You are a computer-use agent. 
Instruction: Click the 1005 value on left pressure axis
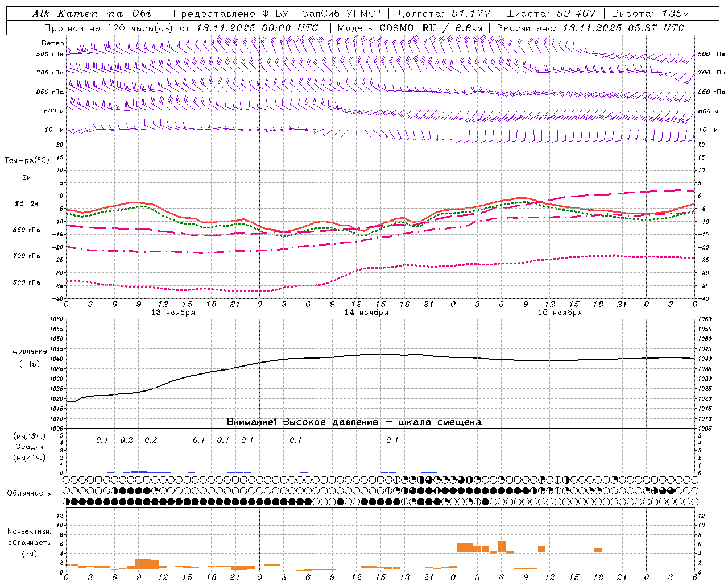57,428
